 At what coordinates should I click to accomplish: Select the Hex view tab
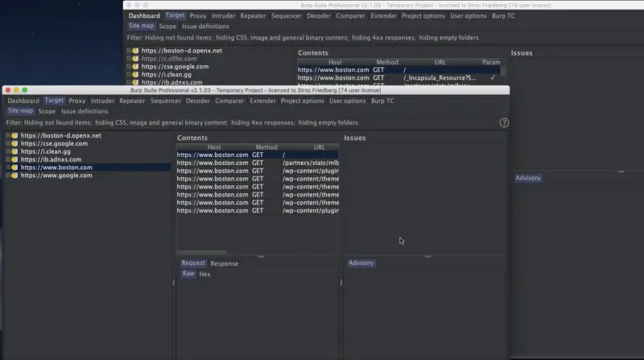coord(204,274)
